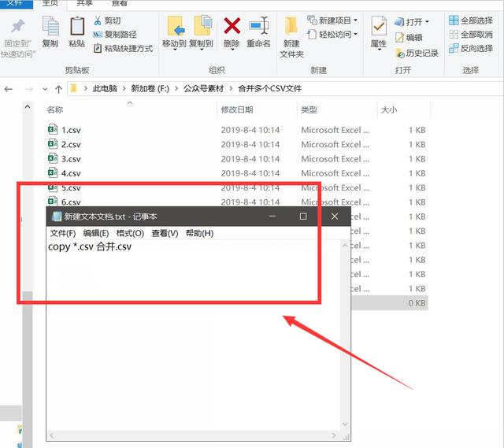Open Properties (属性) from the ribbon
The image size is (504, 448).
tap(378, 33)
